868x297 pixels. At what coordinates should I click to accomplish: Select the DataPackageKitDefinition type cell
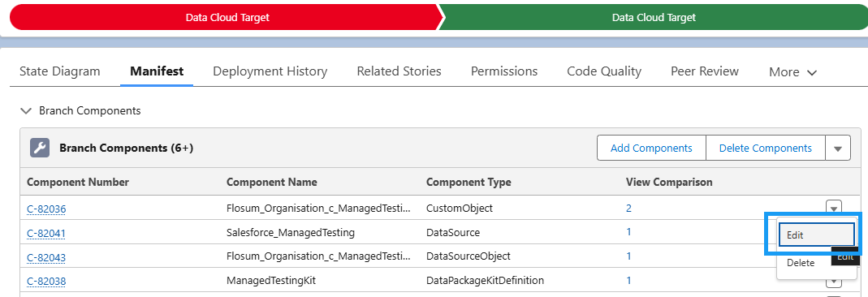click(x=485, y=281)
